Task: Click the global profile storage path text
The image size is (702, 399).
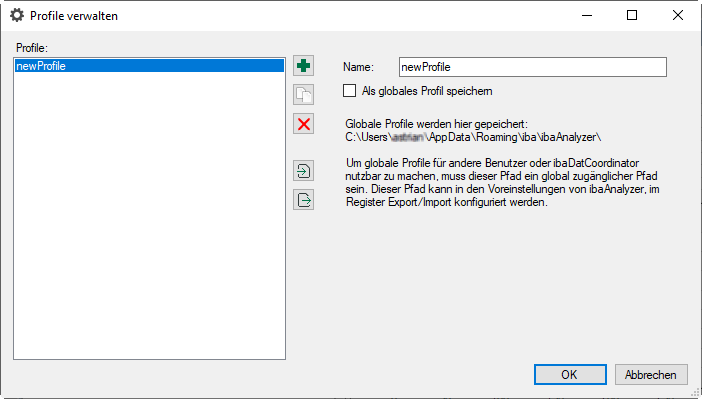Action: pyautogui.click(x=473, y=137)
